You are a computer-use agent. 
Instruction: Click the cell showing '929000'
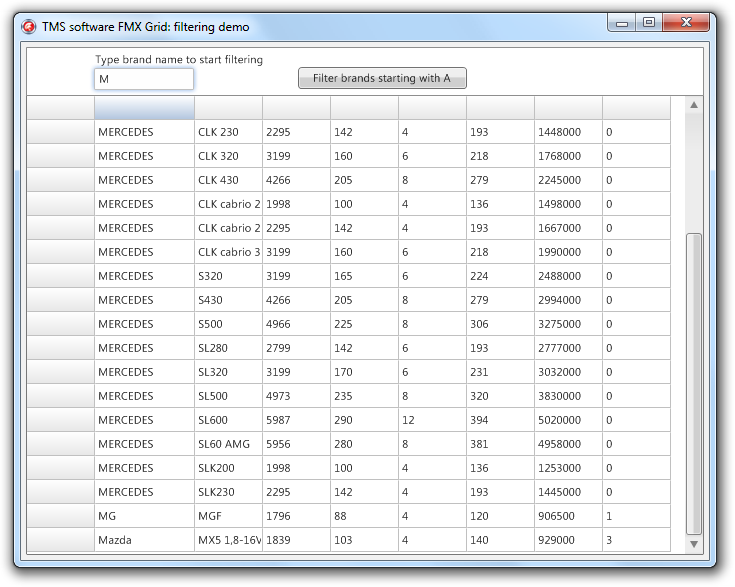(x=568, y=540)
